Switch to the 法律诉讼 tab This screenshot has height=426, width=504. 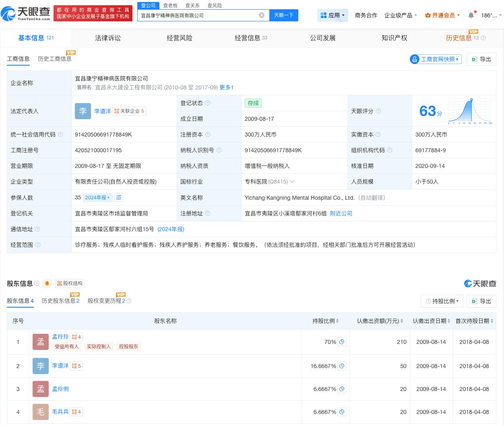point(108,38)
